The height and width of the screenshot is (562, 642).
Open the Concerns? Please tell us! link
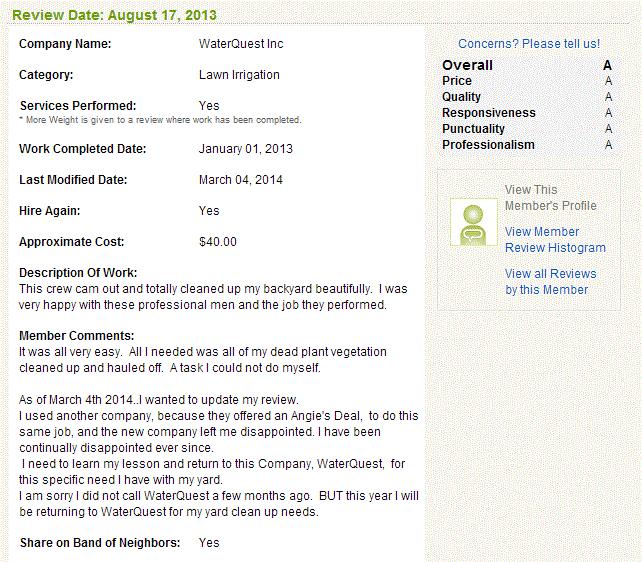coord(529,44)
